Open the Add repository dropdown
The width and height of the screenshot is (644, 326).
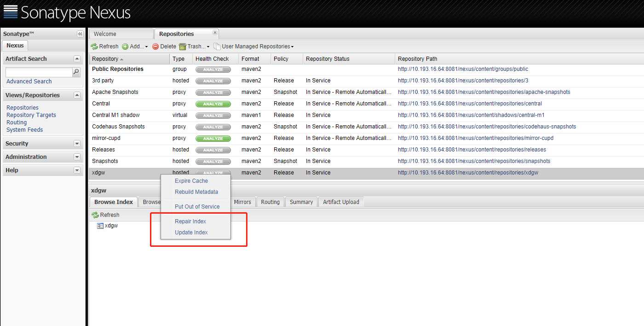(x=135, y=47)
